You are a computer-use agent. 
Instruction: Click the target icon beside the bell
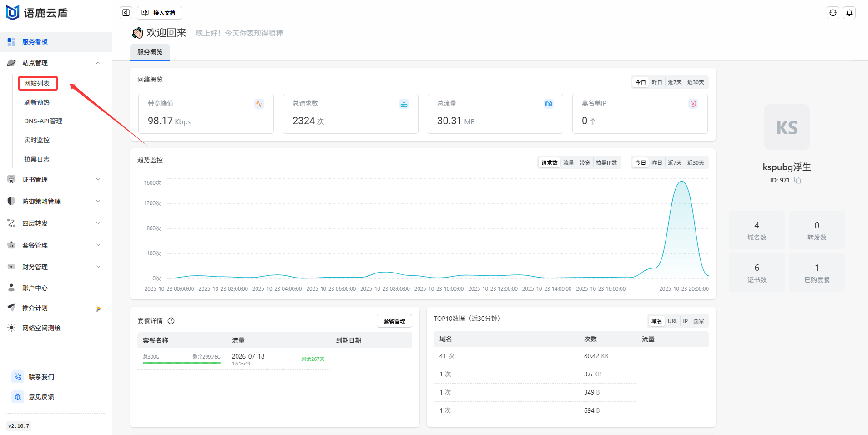point(833,13)
